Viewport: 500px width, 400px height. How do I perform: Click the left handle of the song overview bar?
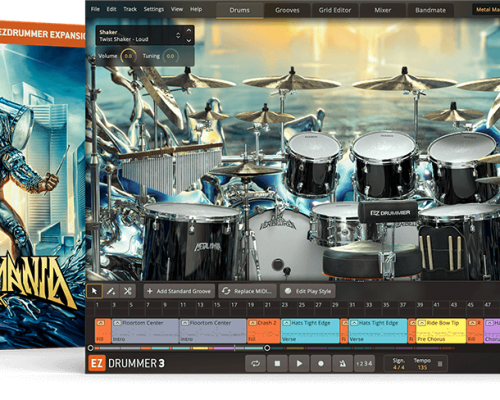click(90, 348)
